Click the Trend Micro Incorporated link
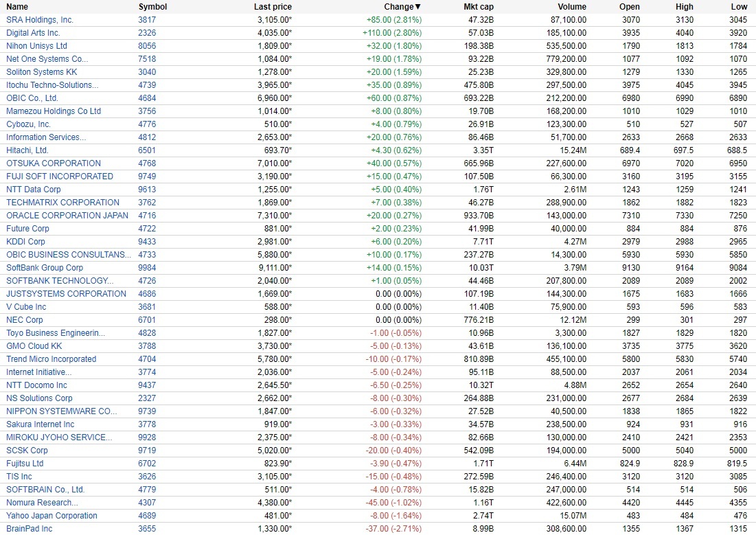This screenshot has height=535, width=756. point(51,359)
